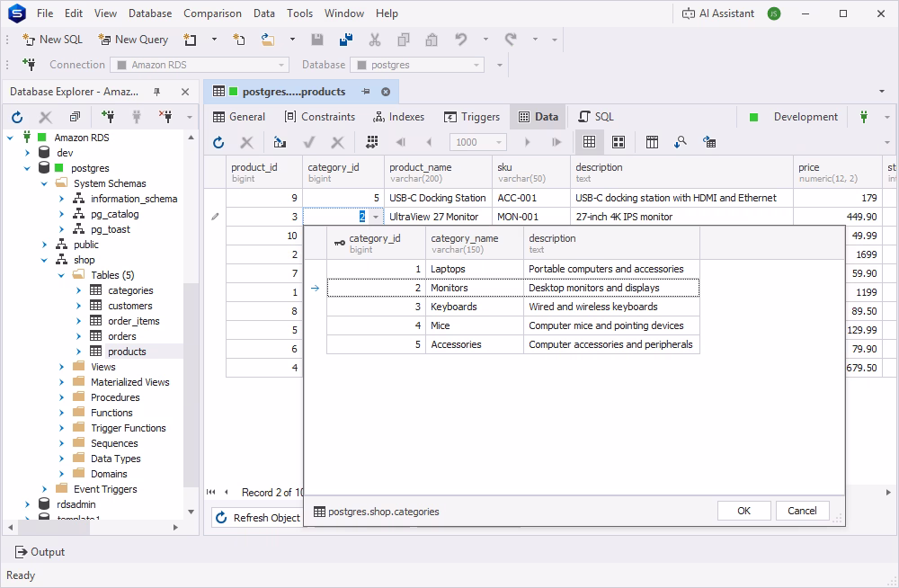Click the price column header
This screenshot has height=588, width=899.
[838, 172]
